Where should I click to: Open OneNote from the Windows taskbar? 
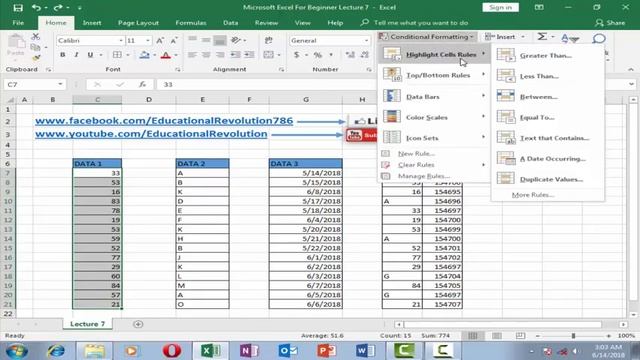coord(249,351)
